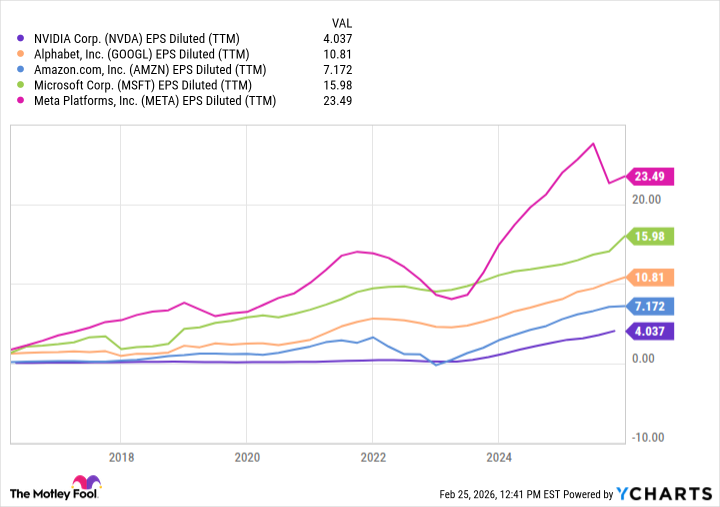Click the -10.00 y-axis label
Image resolution: width=720 pixels, height=507 pixels.
click(649, 437)
